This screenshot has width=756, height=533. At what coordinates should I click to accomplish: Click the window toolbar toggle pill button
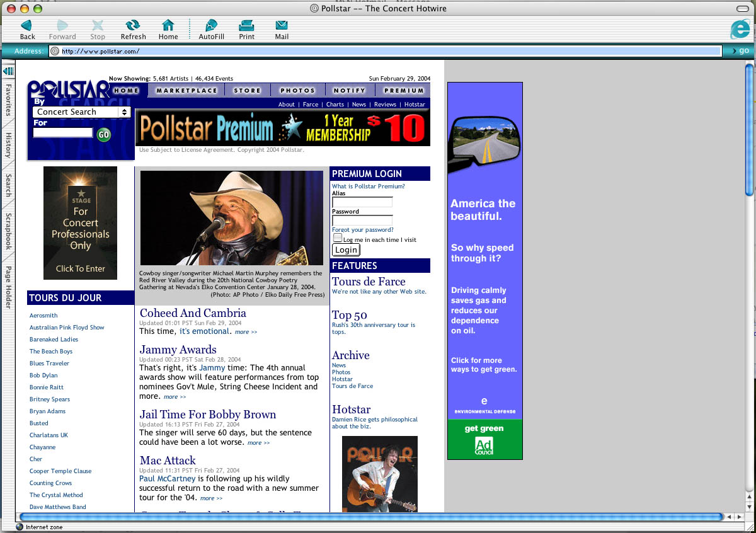click(744, 8)
